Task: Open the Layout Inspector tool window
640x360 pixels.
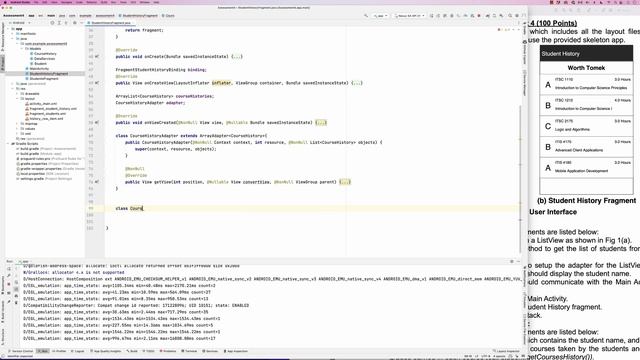Action: pyautogui.click(x=506, y=351)
